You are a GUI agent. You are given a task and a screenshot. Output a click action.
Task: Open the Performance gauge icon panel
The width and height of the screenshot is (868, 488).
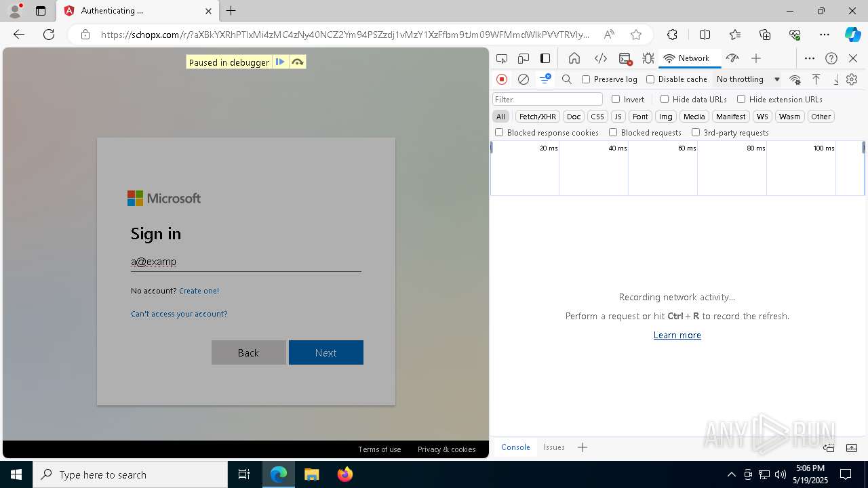point(732,58)
